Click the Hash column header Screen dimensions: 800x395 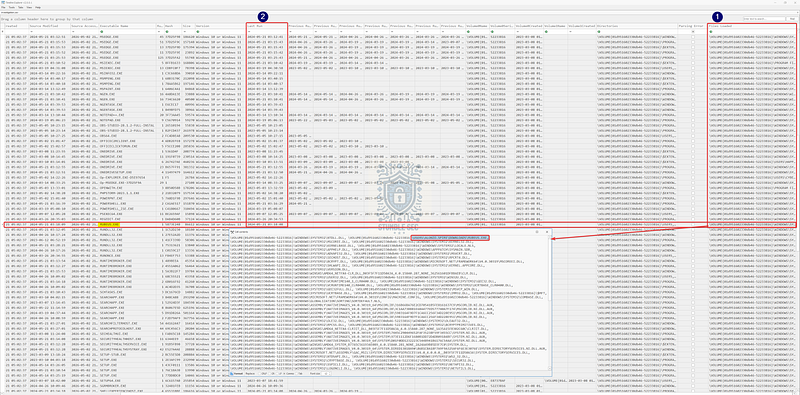[173, 26]
